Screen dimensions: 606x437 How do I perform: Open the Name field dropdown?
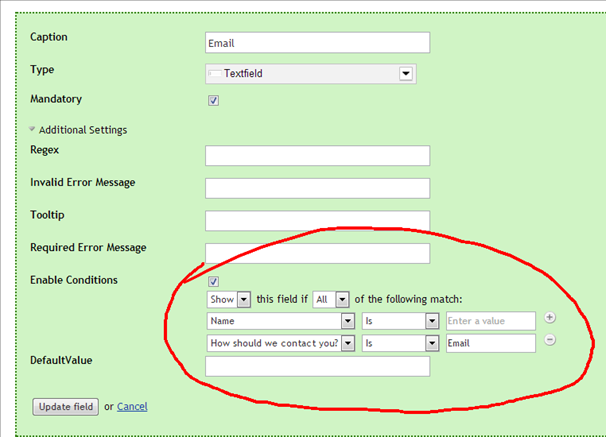[281, 321]
